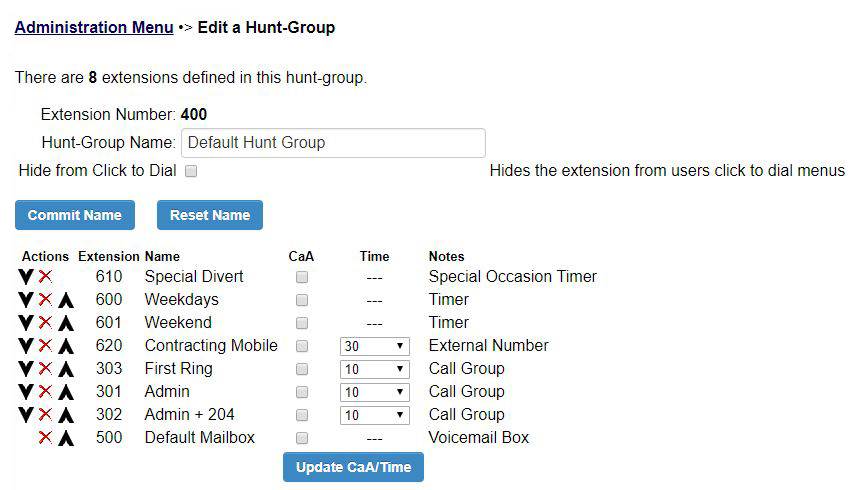Viewport: 866px width, 490px height.
Task: Check CaA box for extension 301 Admin
Action: coord(302,392)
